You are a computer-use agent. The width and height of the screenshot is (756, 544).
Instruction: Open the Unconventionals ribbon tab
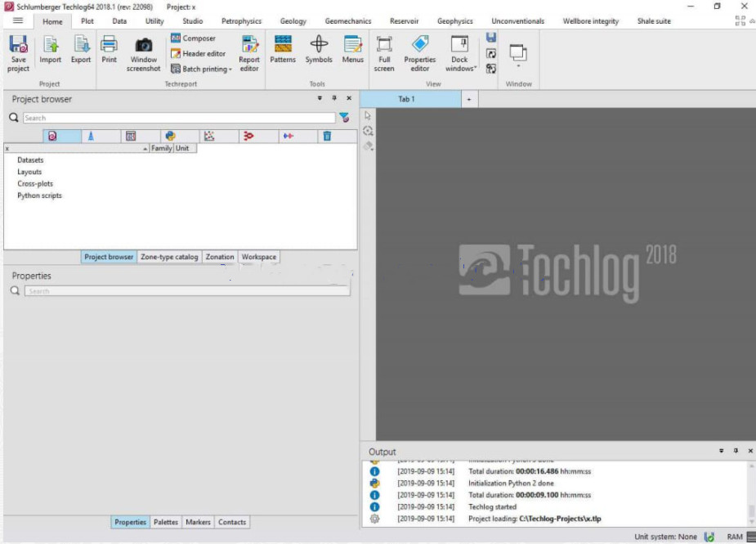pyautogui.click(x=518, y=21)
